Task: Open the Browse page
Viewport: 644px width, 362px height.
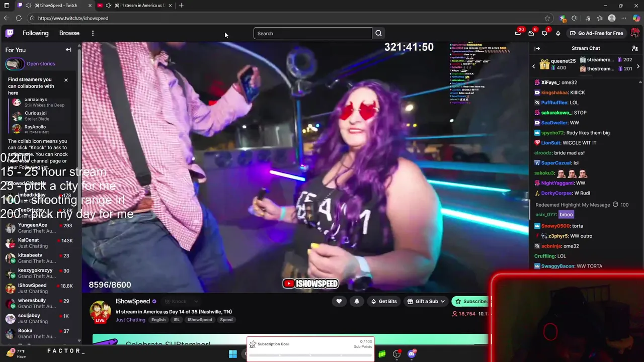Action: click(69, 33)
